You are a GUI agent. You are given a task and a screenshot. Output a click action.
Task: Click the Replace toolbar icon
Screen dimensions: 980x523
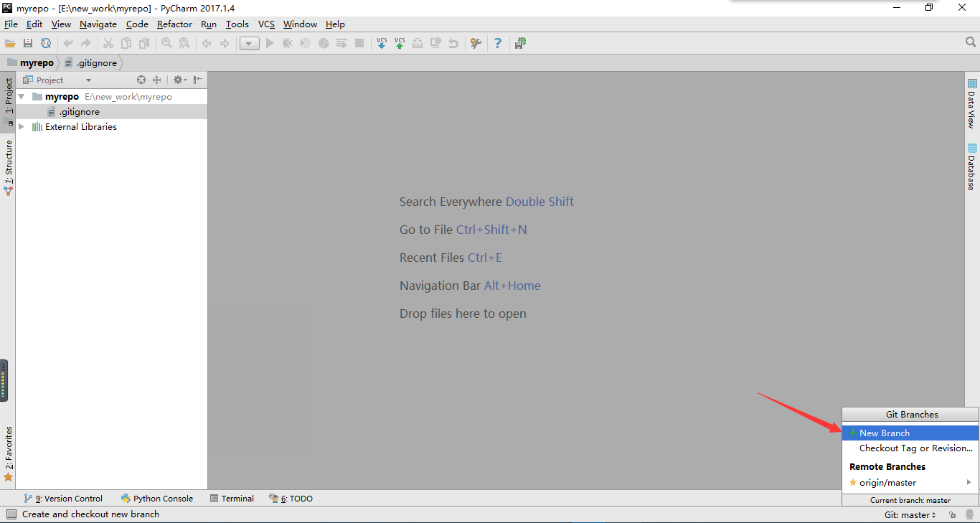(184, 44)
